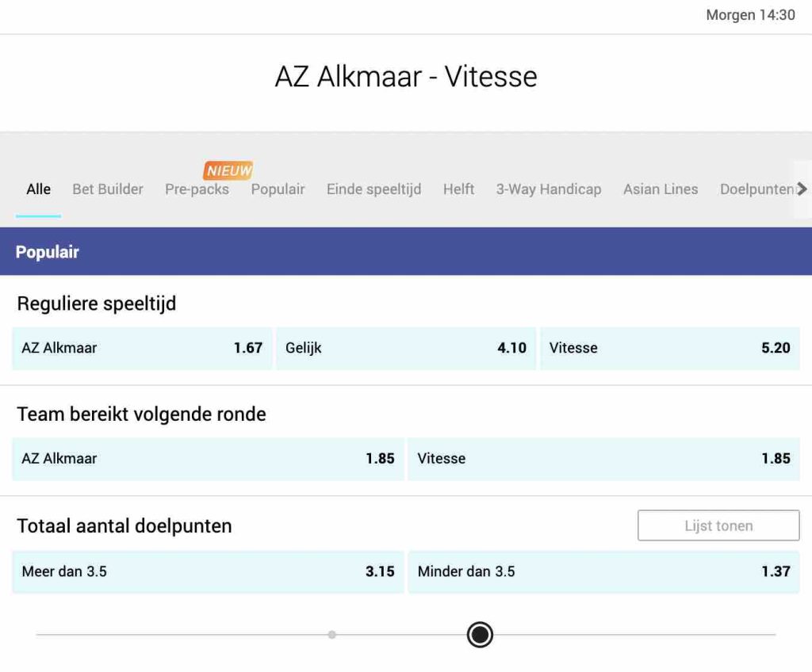
Task: Click the Morgen 14:30 match time
Action: (750, 15)
